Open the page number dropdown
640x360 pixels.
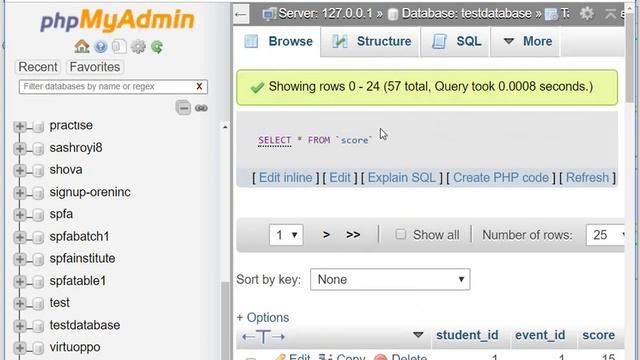[x=286, y=235]
